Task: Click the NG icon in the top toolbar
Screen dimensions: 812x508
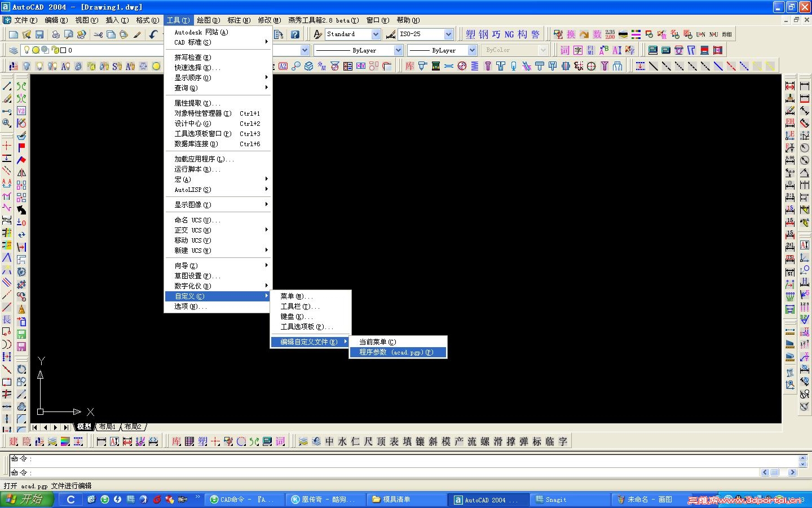Action: coord(509,34)
